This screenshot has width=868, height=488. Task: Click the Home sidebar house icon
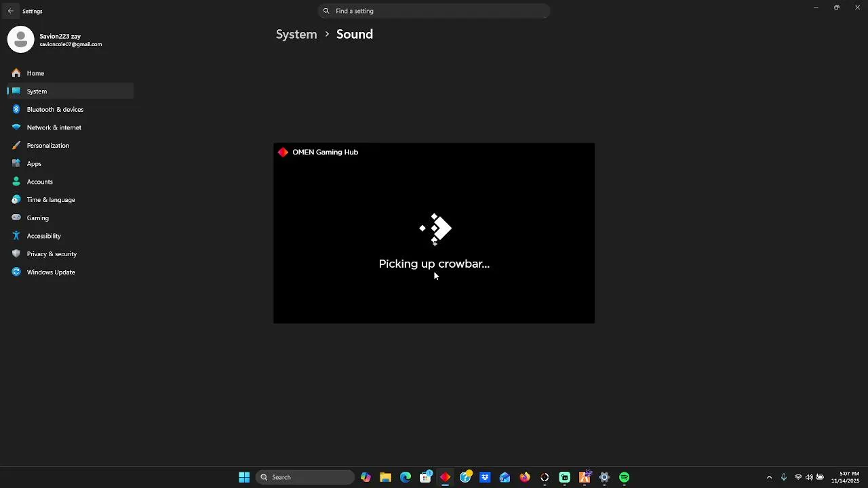tap(16, 73)
